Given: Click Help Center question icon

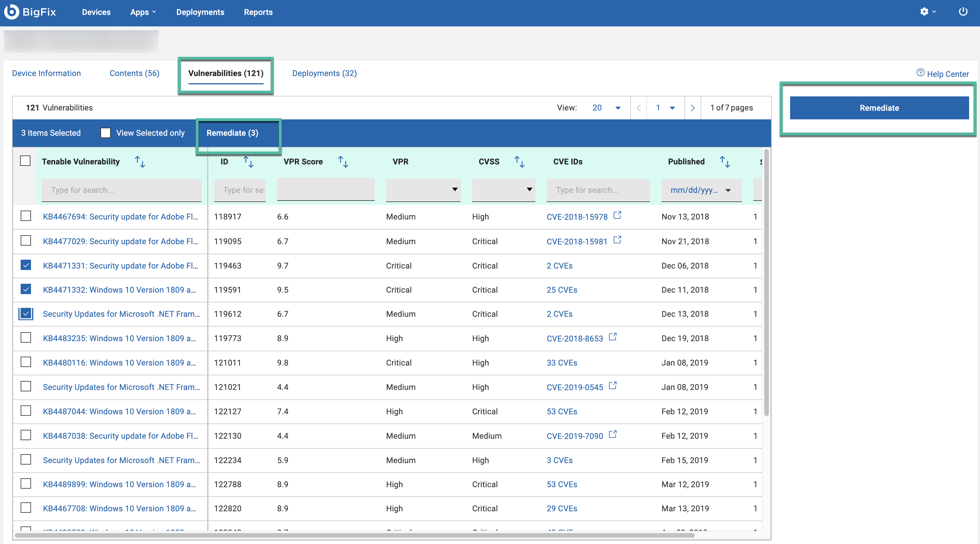Looking at the screenshot, I should coord(920,73).
